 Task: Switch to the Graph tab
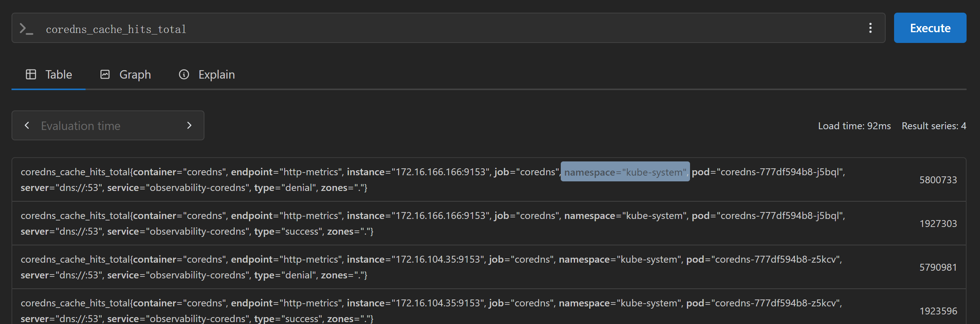126,74
